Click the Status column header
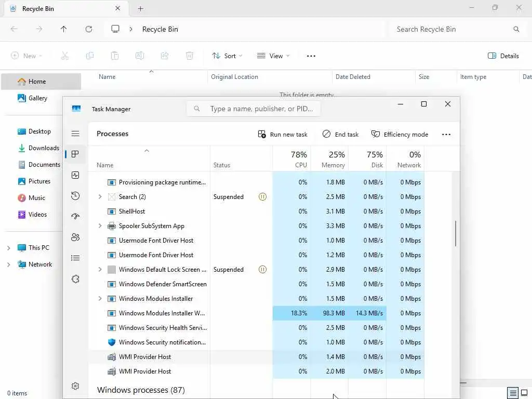This screenshot has height=399, width=532. point(241,159)
